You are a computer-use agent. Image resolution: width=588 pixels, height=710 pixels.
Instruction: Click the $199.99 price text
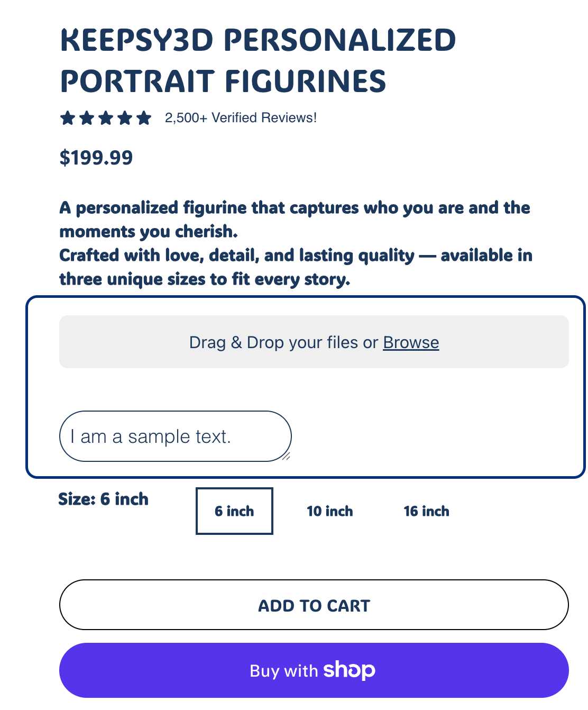(96, 158)
